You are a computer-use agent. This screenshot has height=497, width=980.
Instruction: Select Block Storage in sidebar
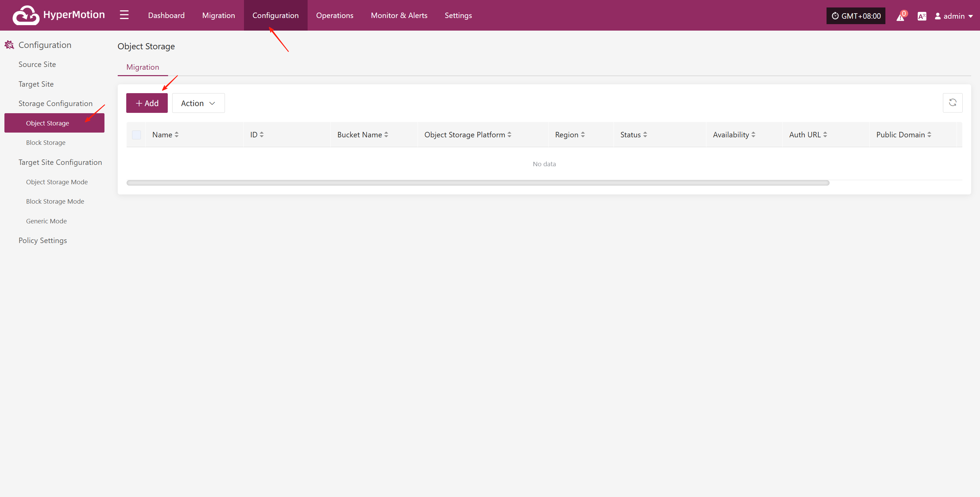pyautogui.click(x=46, y=142)
